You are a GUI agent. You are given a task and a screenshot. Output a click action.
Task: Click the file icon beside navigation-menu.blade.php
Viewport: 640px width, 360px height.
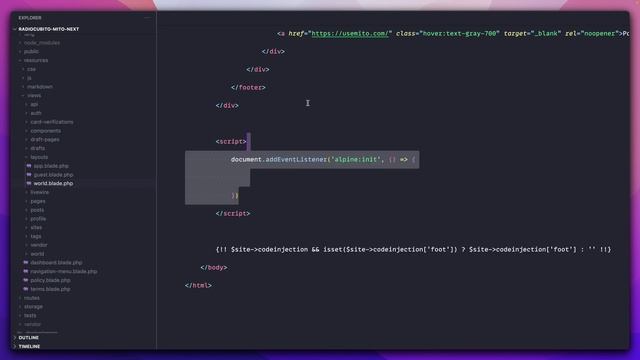click(x=26, y=271)
